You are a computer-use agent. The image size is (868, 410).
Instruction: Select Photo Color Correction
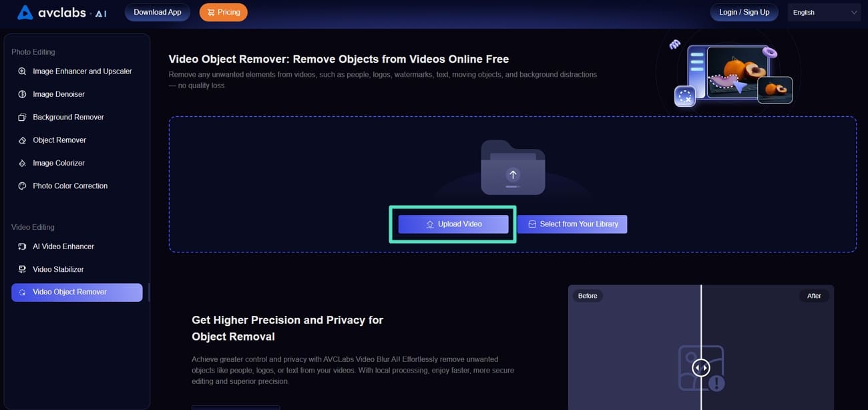point(77,186)
